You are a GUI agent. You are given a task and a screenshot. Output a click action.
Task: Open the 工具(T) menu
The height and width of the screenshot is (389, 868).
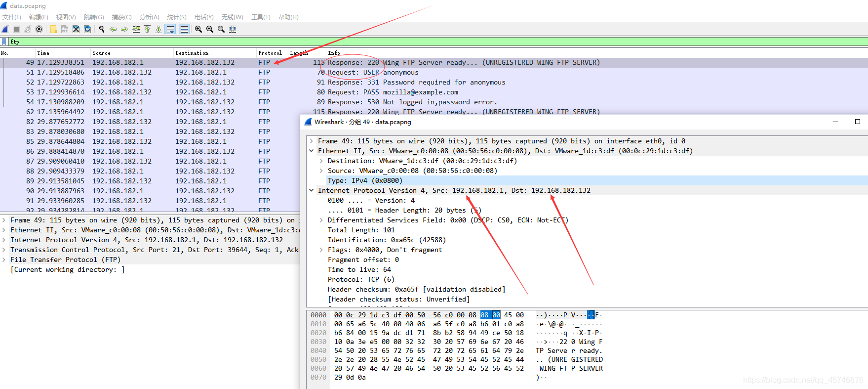(261, 17)
